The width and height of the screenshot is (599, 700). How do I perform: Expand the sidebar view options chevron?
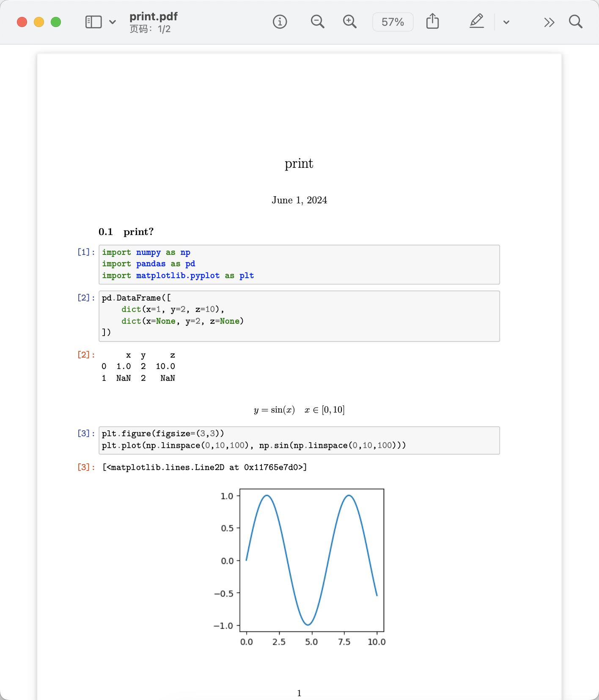point(113,22)
